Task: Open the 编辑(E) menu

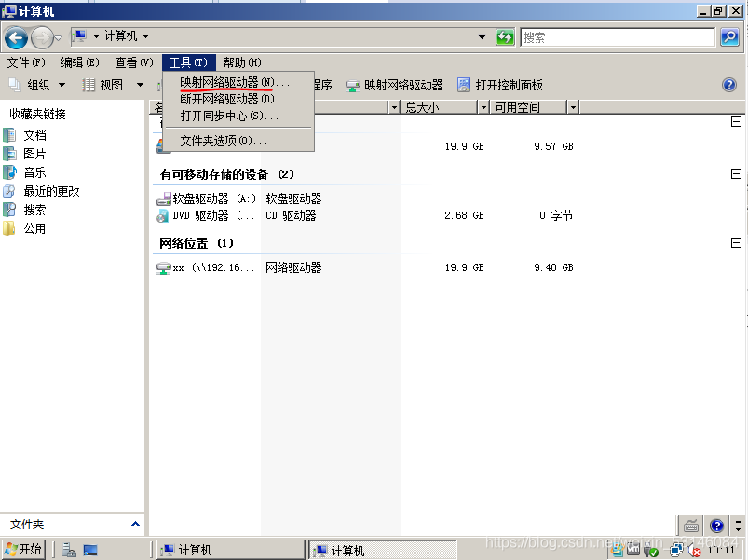Action: pos(80,62)
